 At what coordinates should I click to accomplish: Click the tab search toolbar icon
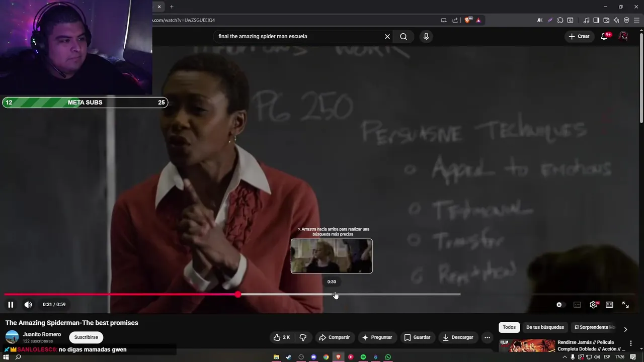pyautogui.click(x=570, y=20)
